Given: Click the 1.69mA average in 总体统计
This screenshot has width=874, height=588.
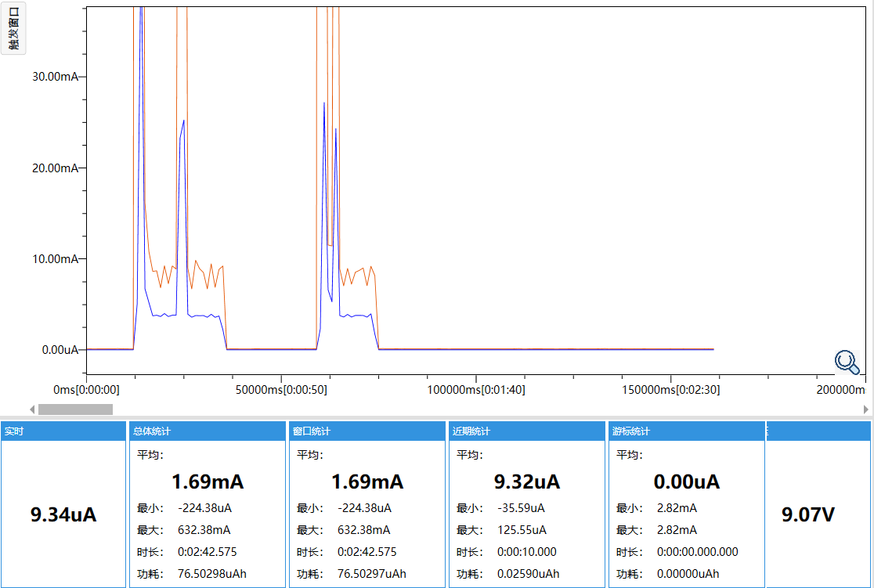Looking at the screenshot, I should click(x=207, y=481).
